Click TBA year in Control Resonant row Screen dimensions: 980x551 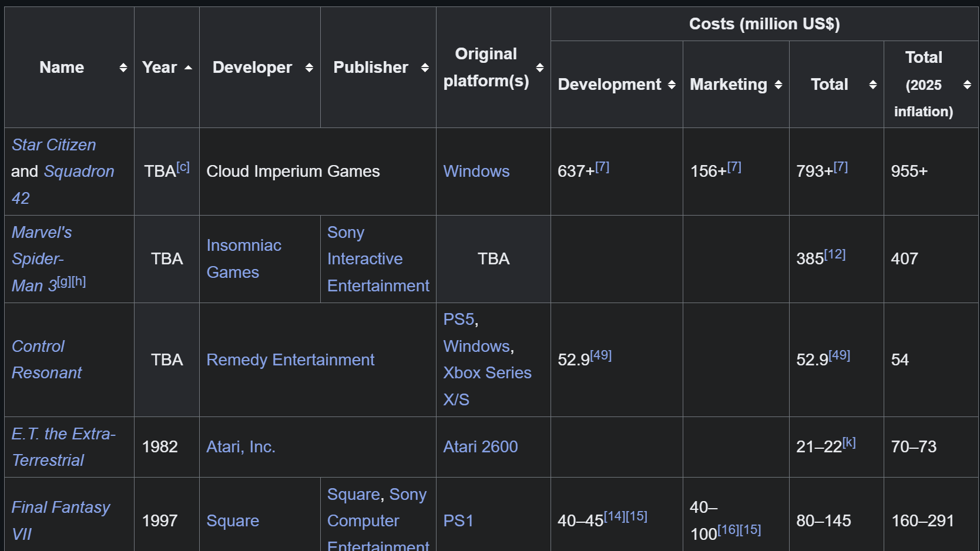click(x=167, y=360)
